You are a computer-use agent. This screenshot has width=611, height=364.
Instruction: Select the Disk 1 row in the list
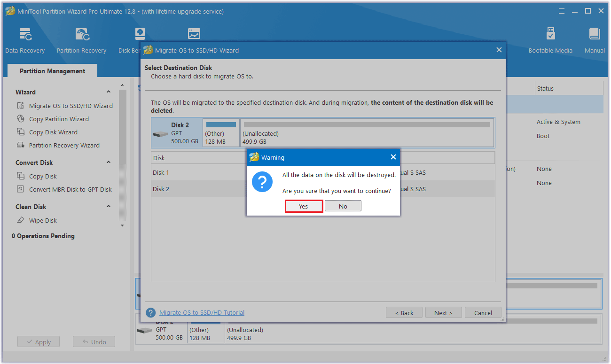(323, 172)
